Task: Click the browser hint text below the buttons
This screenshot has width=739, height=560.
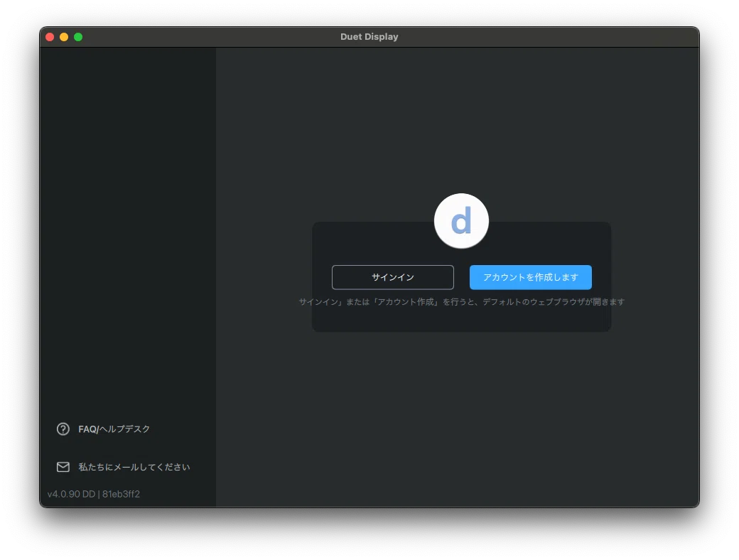Action: (x=462, y=302)
